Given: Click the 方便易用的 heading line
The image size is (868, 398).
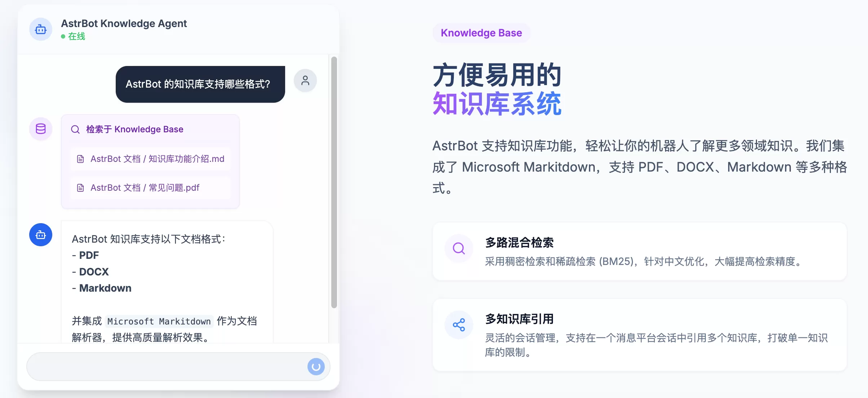Looking at the screenshot, I should (x=497, y=75).
